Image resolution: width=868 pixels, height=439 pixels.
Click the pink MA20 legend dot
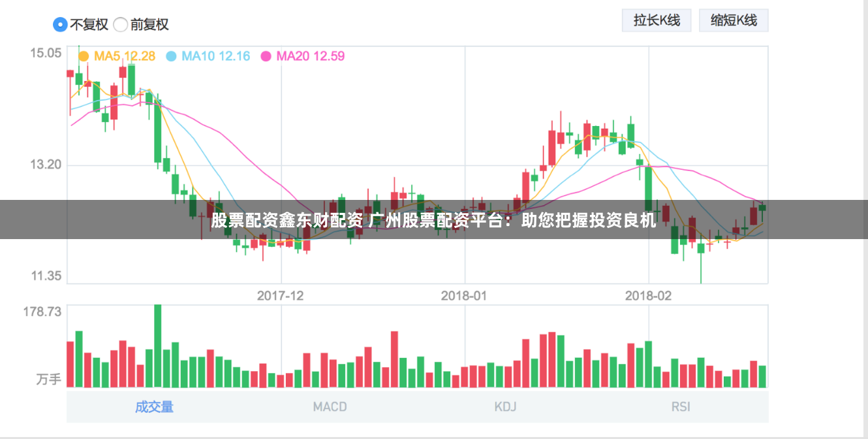coord(266,57)
